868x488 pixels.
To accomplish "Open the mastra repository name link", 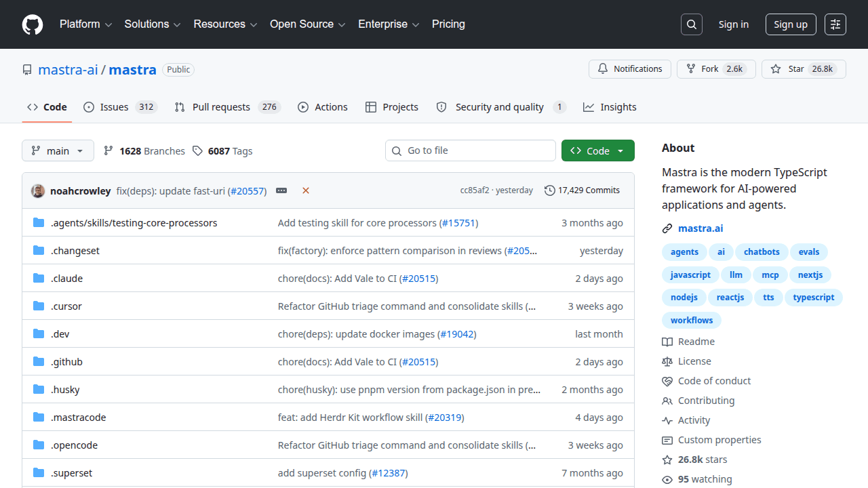I will [x=133, y=69].
